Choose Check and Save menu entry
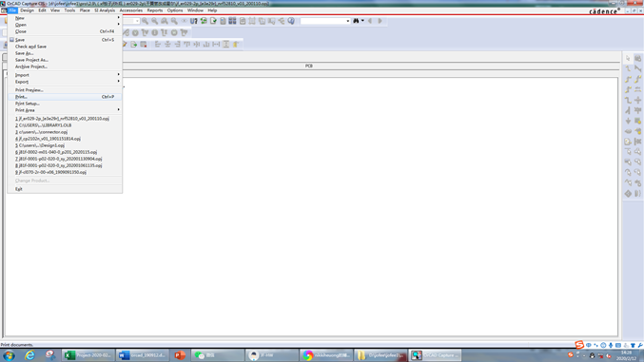Image resolution: width=644 pixels, height=362 pixels. [x=65, y=47]
